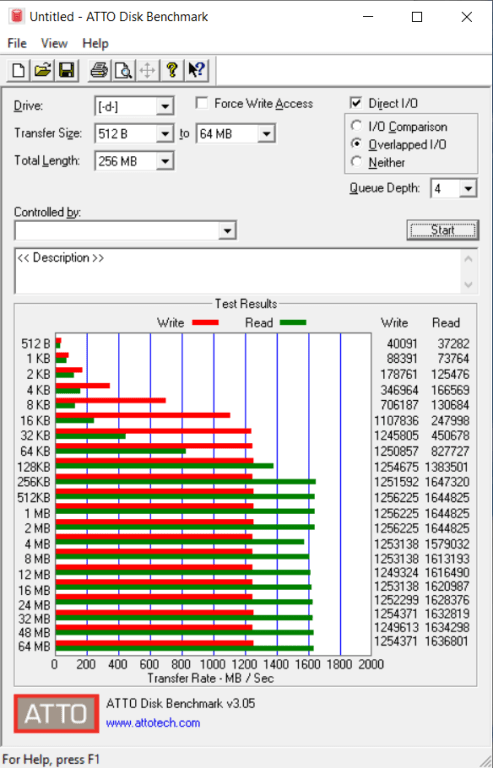The height and width of the screenshot is (768, 493).
Task: Open a saved benchmark with folder icon
Action: (x=43, y=70)
